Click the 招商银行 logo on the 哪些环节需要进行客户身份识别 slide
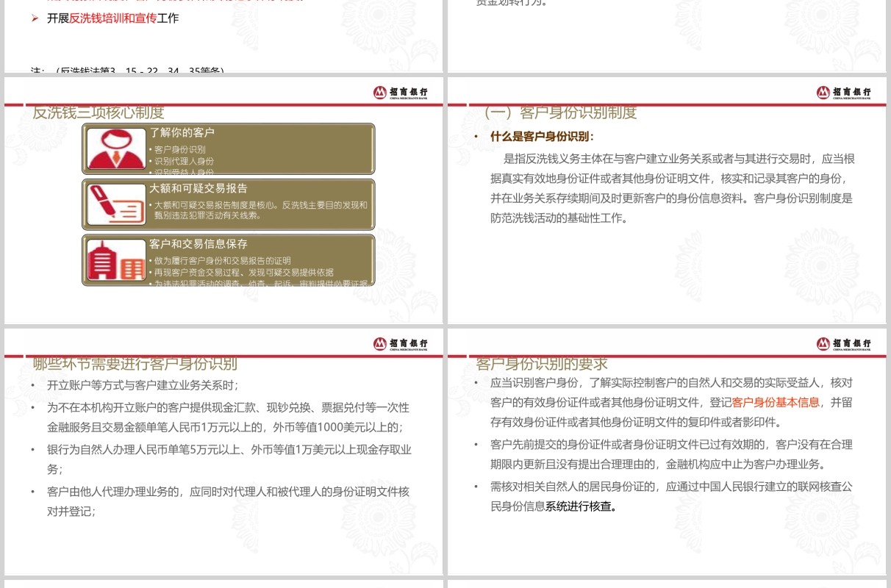891x588 pixels. click(x=400, y=343)
